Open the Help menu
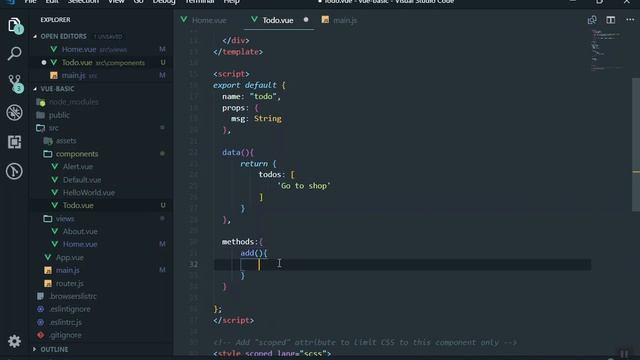 [x=231, y=2]
